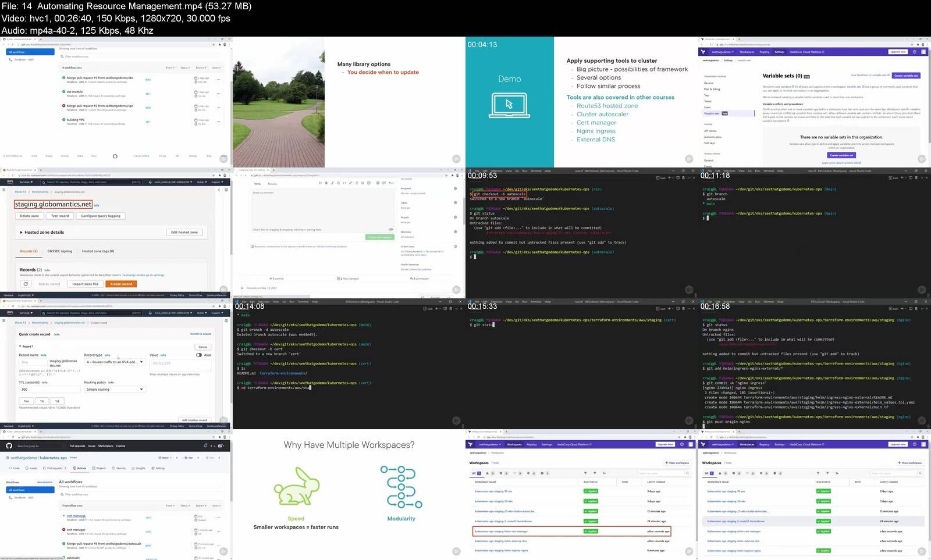
Task: Click Terraform logo in workspaces thumbnail with red box
Action: pos(470,444)
